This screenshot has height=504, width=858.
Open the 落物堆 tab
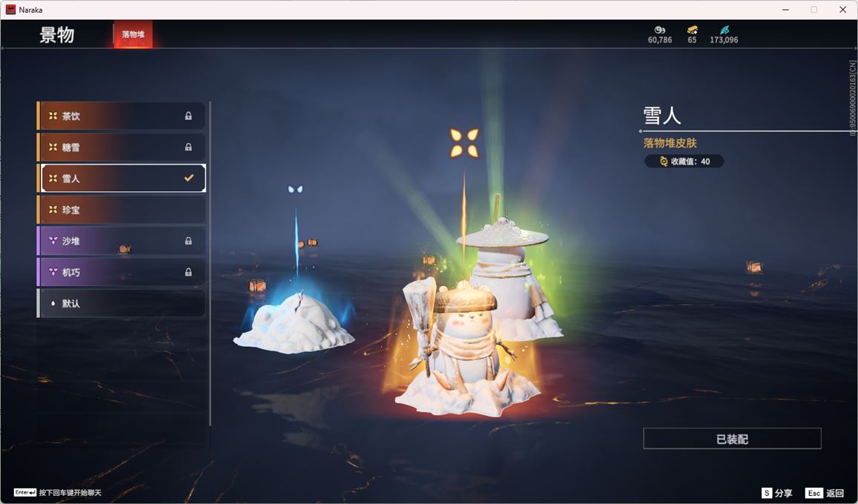pyautogui.click(x=133, y=34)
